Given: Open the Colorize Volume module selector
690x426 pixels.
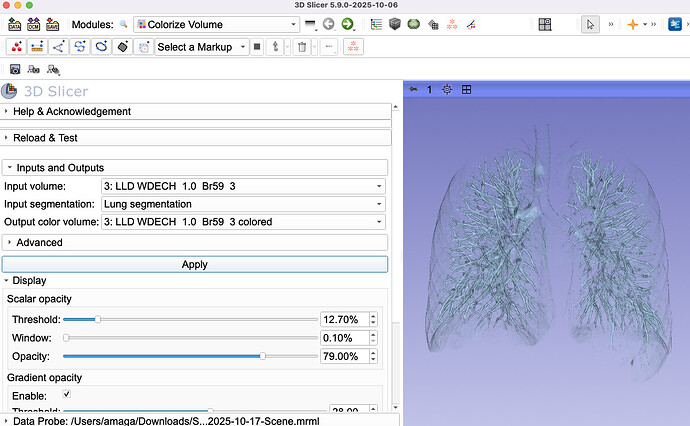Looking at the screenshot, I should [x=217, y=24].
